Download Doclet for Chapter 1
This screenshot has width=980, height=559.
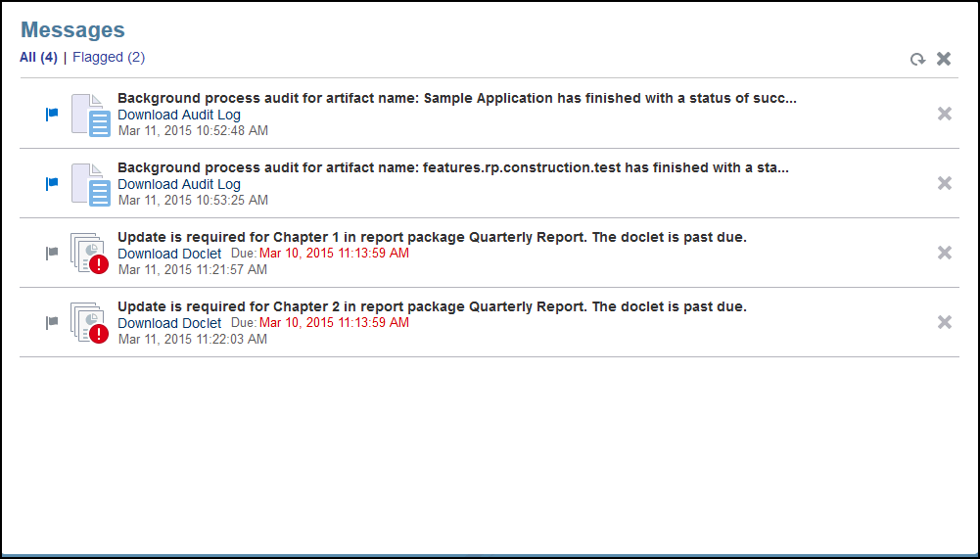pos(169,254)
